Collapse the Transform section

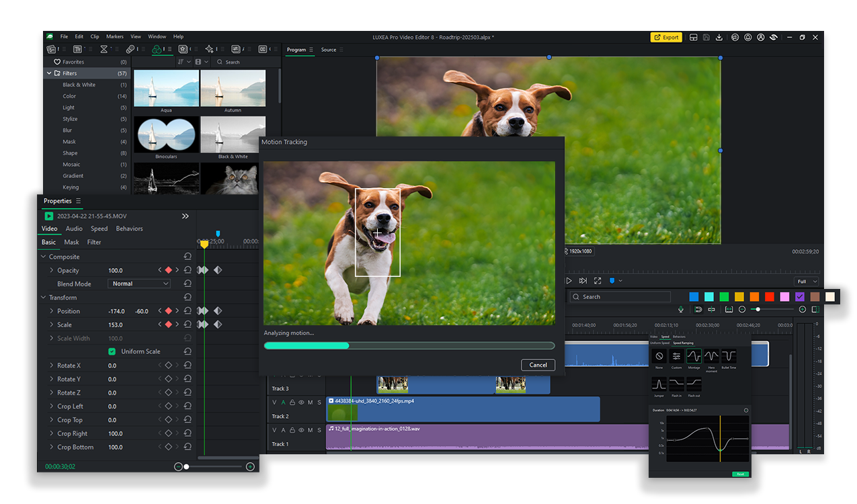point(44,298)
